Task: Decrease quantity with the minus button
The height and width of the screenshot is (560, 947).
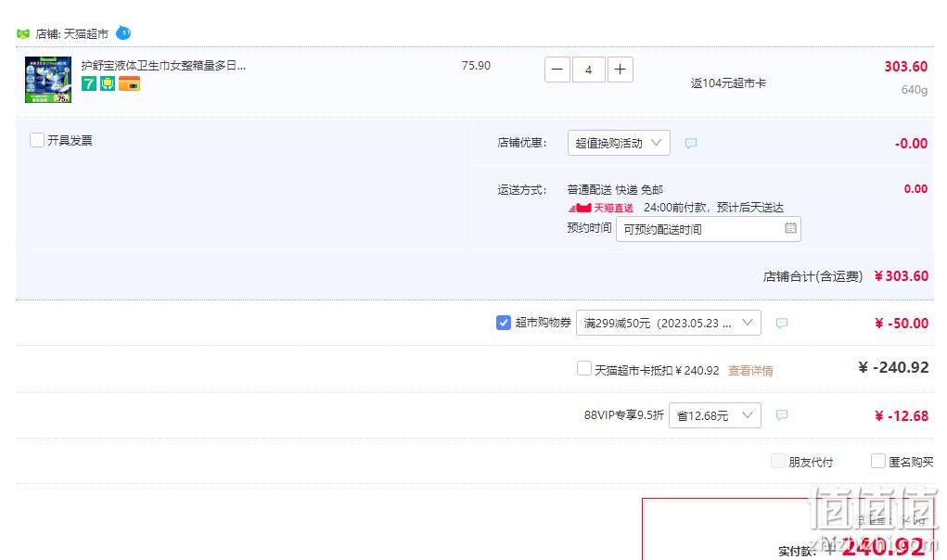Action: [x=557, y=70]
